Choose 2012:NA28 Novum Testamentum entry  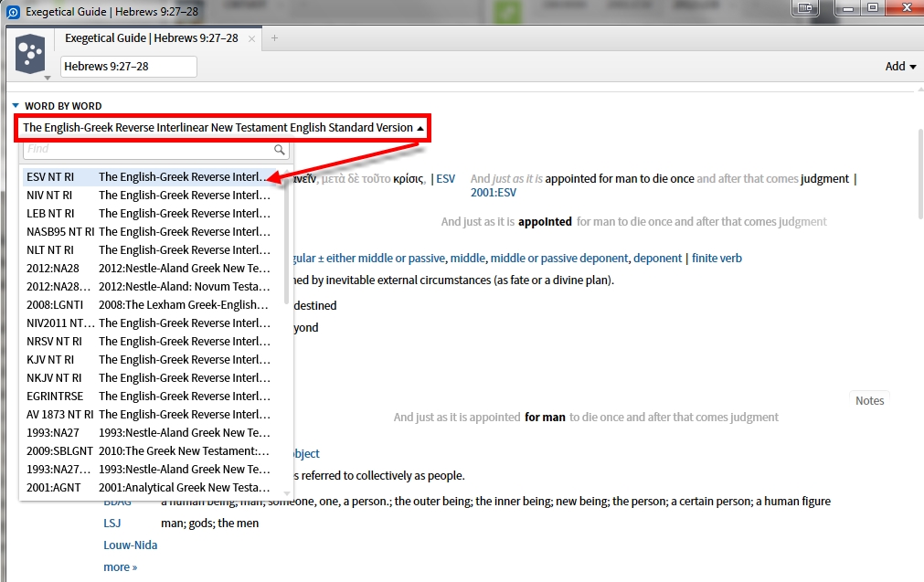pos(148,286)
